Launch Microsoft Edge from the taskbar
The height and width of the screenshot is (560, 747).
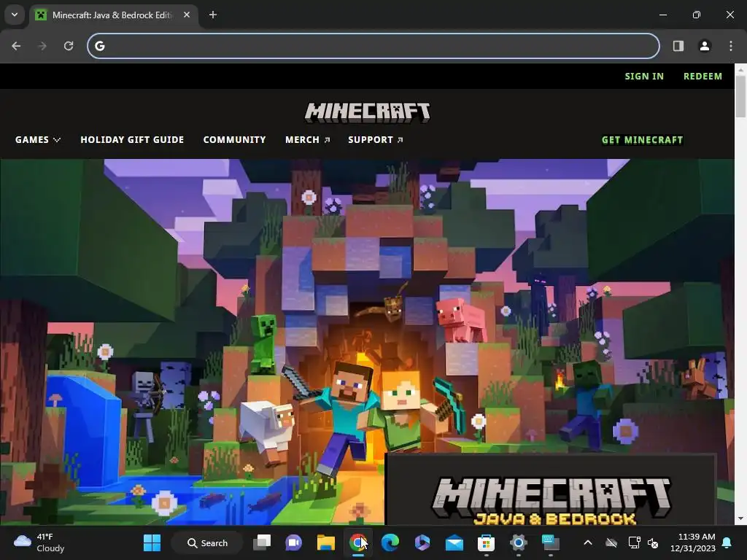[390, 542]
